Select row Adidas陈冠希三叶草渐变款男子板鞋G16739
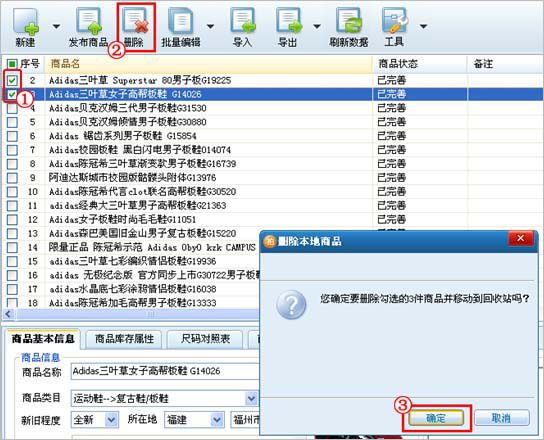The width and height of the screenshot is (544, 440). pos(272,164)
